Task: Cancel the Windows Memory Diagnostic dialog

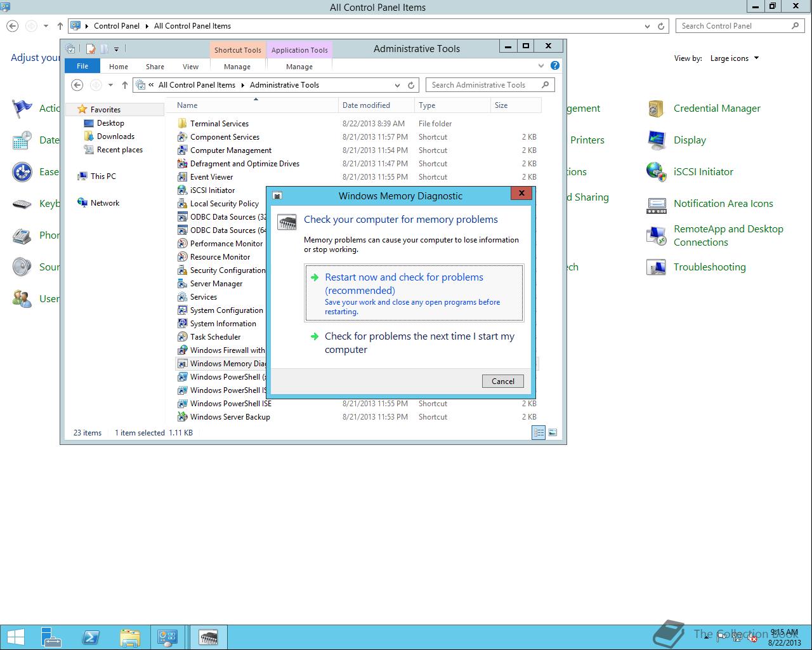Action: 503,381
